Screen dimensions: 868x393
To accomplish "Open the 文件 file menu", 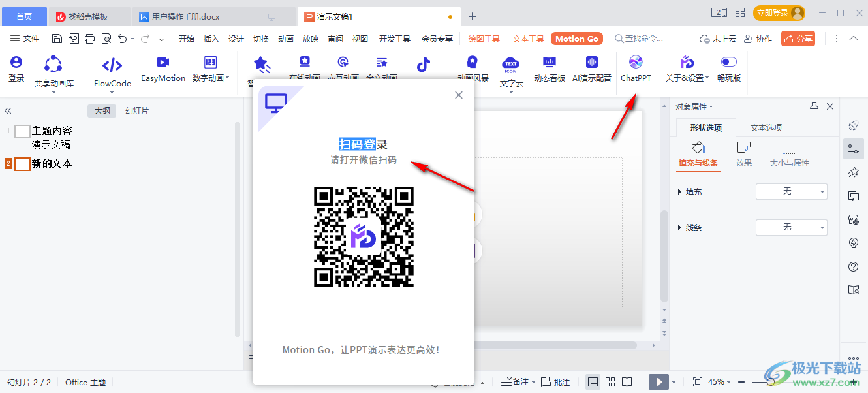I will pyautogui.click(x=25, y=39).
